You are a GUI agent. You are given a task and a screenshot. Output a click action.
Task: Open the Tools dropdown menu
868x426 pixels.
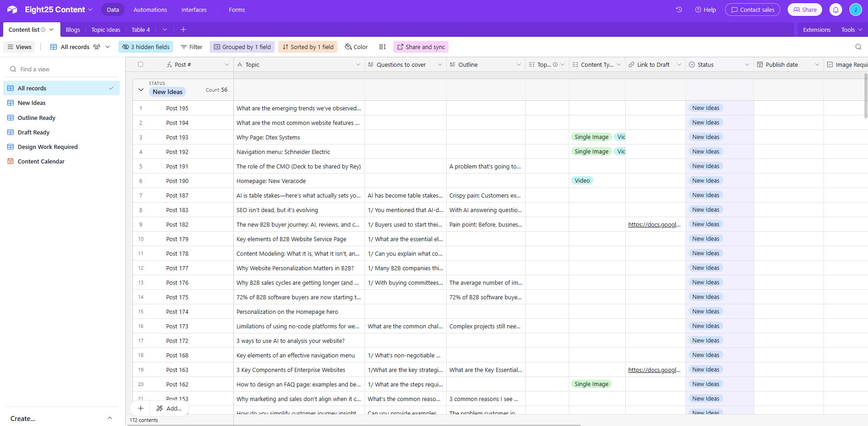851,30
